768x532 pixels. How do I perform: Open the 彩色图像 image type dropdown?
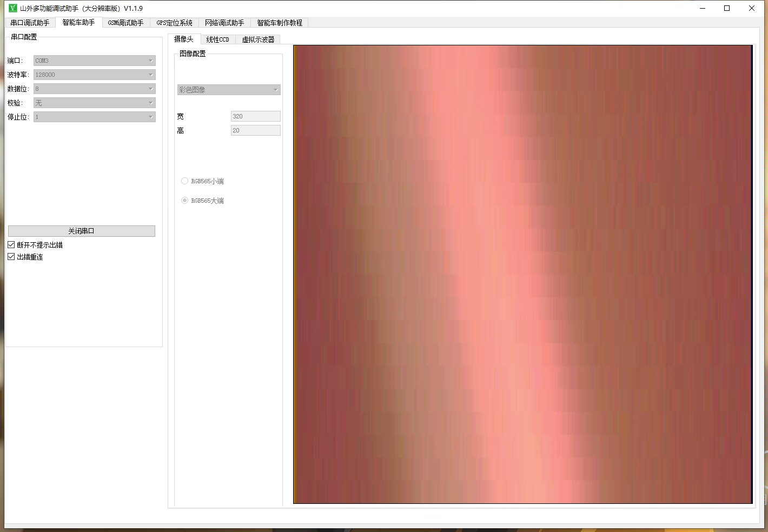(229, 90)
